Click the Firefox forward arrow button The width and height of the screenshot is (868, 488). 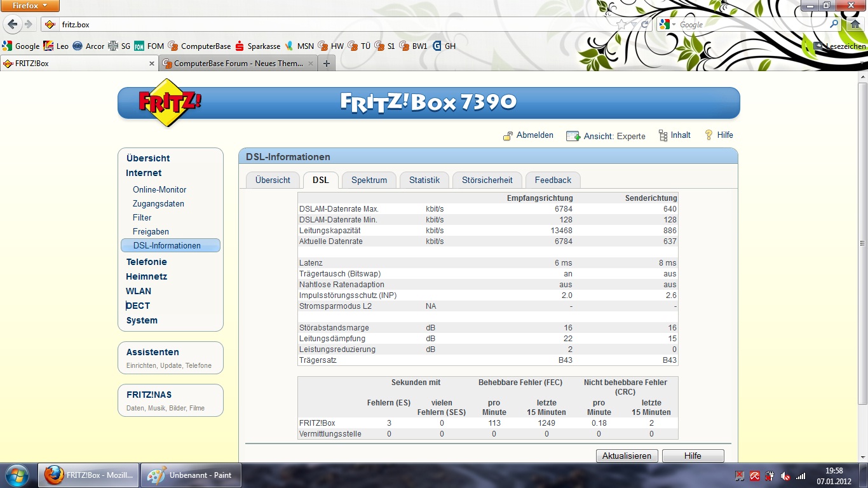coord(28,24)
